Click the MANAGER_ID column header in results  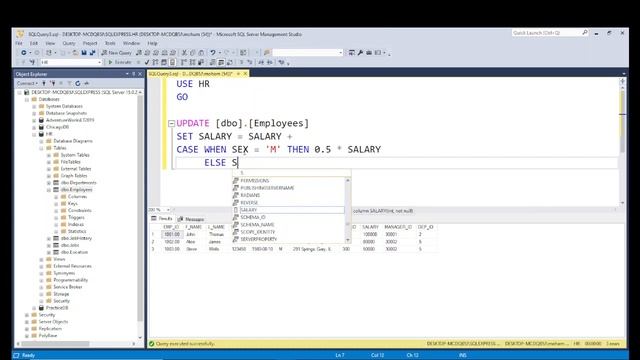tap(398, 227)
